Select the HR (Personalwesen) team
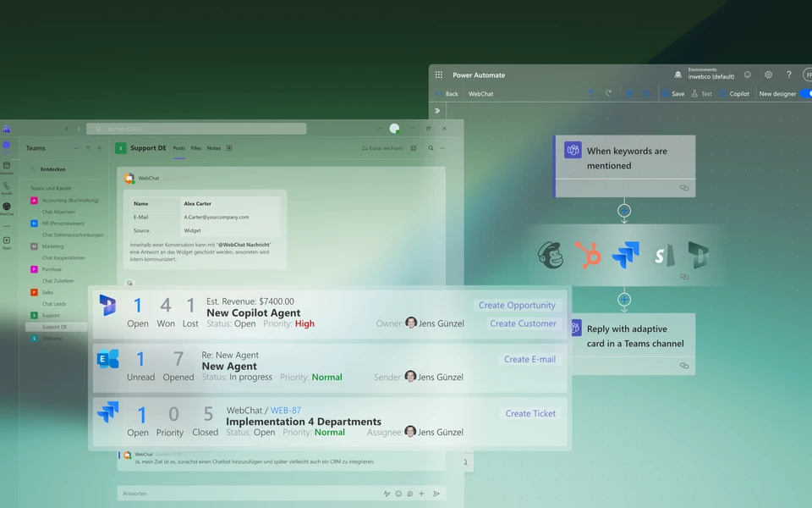 click(58, 224)
